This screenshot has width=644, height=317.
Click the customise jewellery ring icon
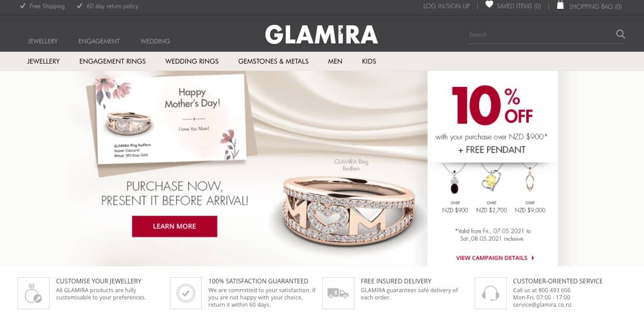tap(34, 293)
